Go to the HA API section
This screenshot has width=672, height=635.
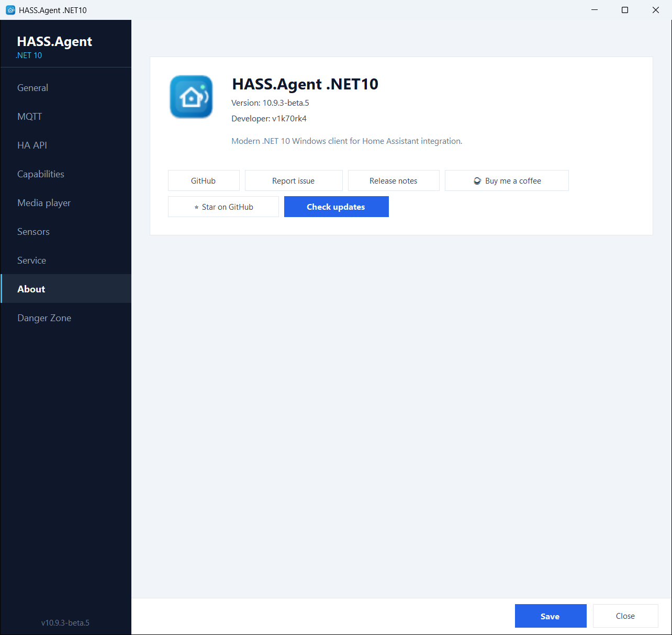[66, 145]
